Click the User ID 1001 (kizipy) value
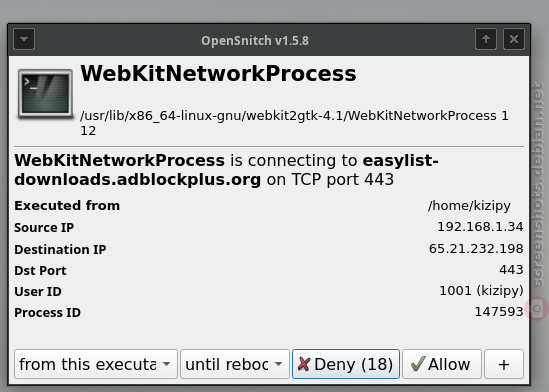This screenshot has width=549, height=392. tap(481, 290)
